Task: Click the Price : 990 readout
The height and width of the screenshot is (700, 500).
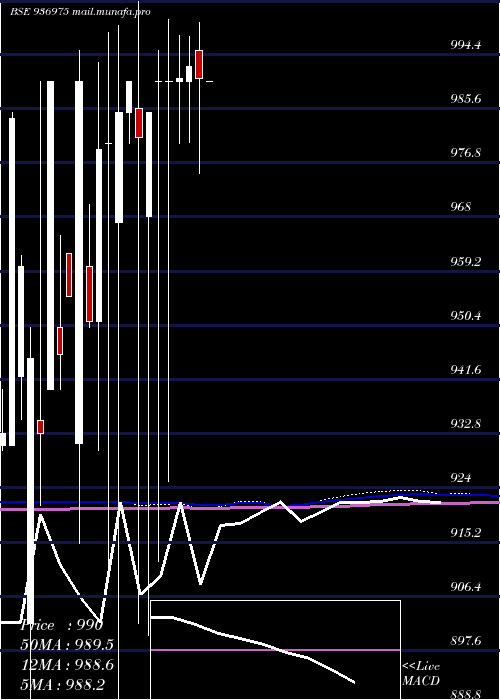Action: [62, 625]
